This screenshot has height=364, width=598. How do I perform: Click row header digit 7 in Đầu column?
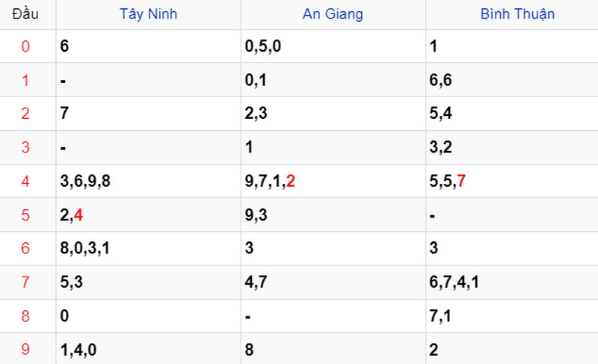click(25, 283)
